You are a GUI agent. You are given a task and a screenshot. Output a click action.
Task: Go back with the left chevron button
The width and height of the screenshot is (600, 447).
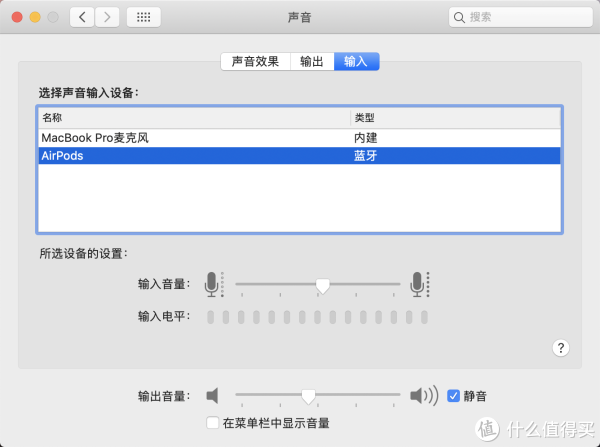82,17
